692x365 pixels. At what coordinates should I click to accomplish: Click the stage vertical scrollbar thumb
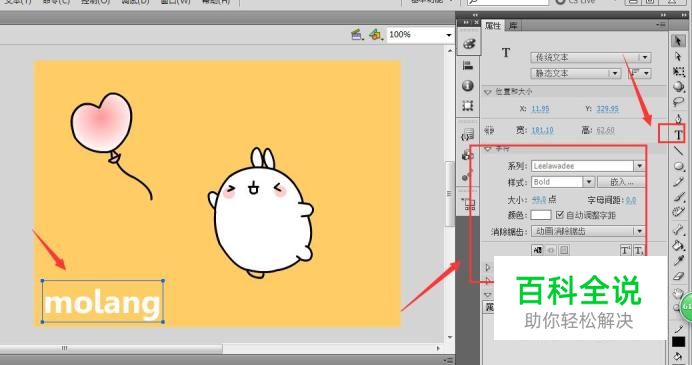(450, 193)
